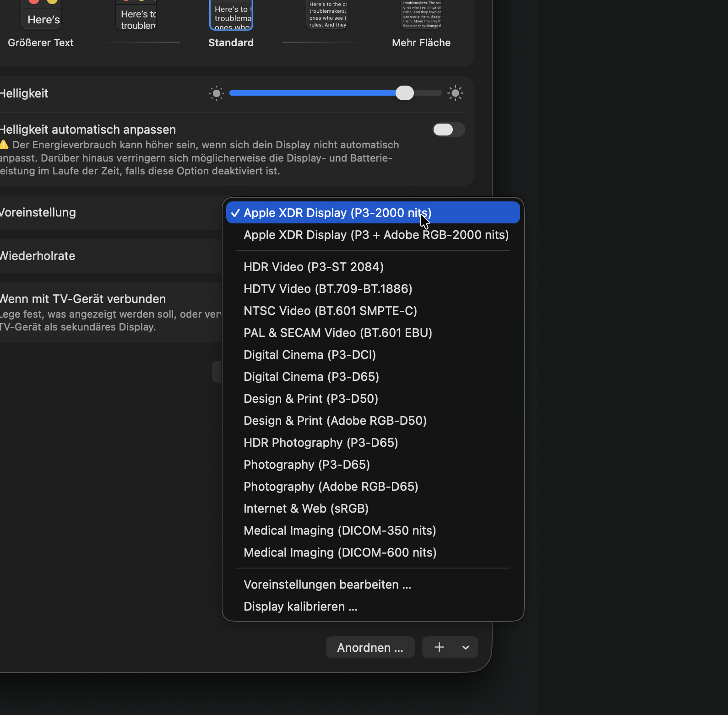Click the high brightness sun icon
The image size is (728, 715).
click(x=455, y=93)
